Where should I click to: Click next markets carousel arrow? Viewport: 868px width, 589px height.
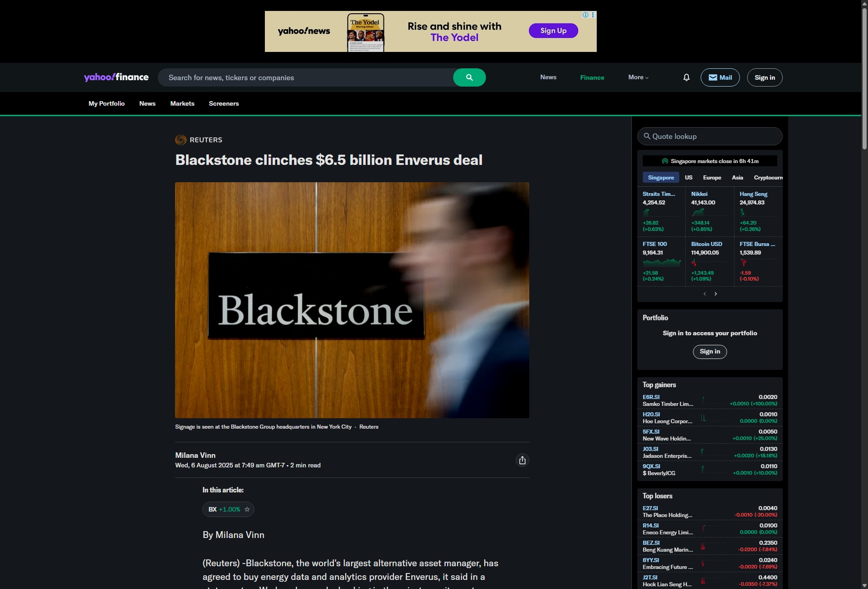pos(716,294)
